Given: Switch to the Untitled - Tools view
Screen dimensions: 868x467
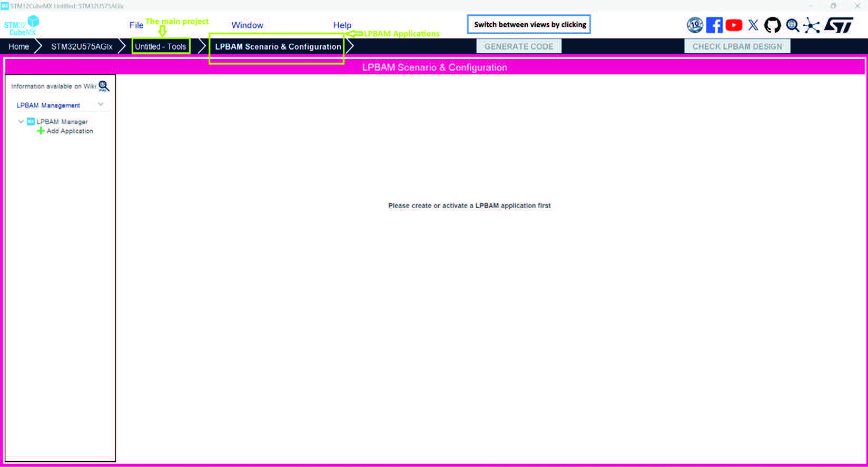Looking at the screenshot, I should (x=161, y=46).
